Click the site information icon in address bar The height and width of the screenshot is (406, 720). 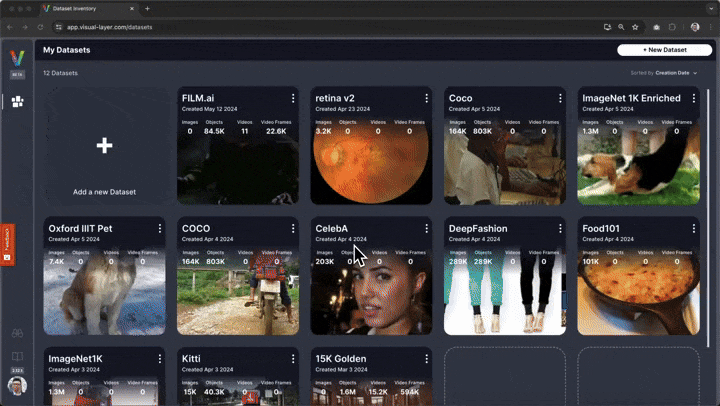58,27
